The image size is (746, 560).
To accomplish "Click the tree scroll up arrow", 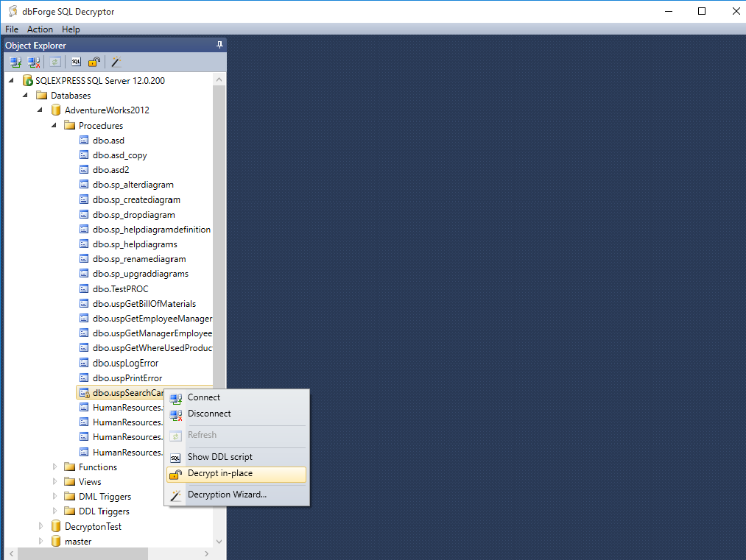I will click(219, 79).
